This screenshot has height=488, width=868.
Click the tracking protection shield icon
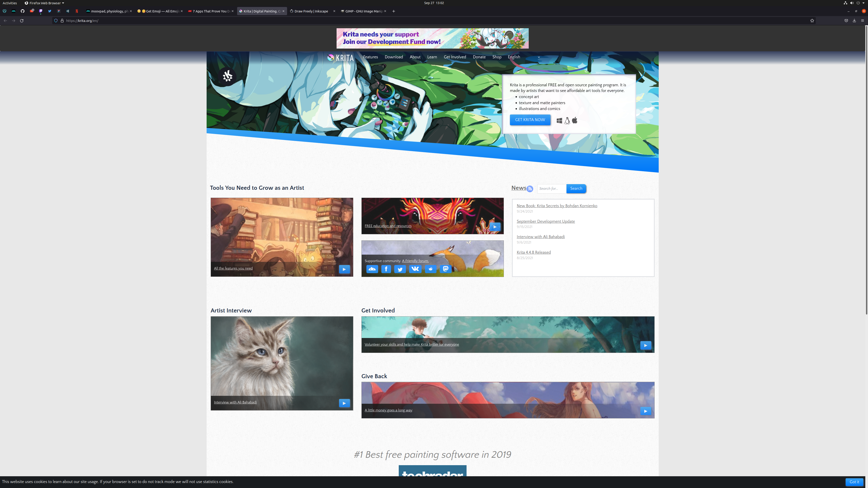[56, 21]
